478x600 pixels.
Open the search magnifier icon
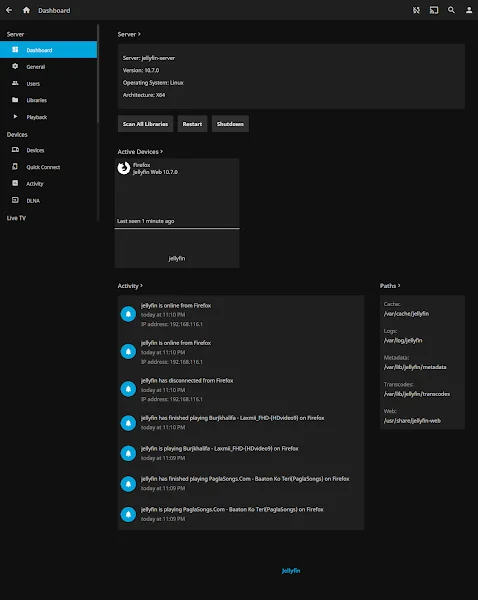pyautogui.click(x=452, y=10)
